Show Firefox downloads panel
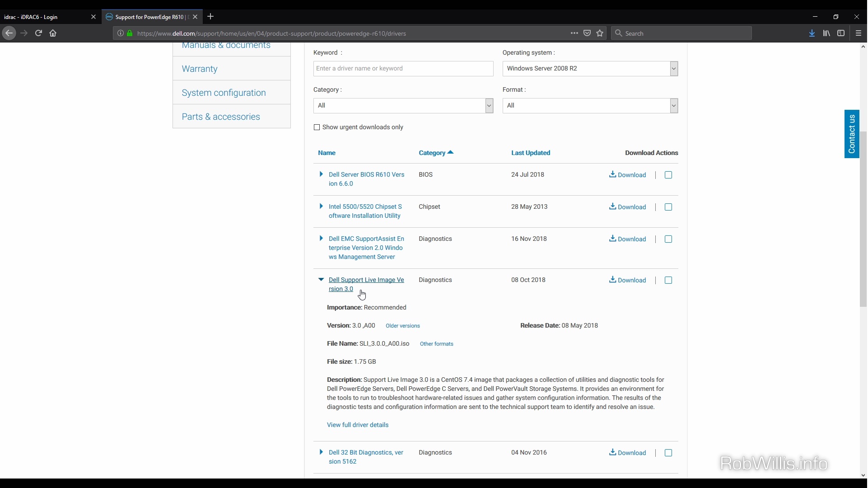This screenshot has height=488, width=868. pyautogui.click(x=812, y=33)
